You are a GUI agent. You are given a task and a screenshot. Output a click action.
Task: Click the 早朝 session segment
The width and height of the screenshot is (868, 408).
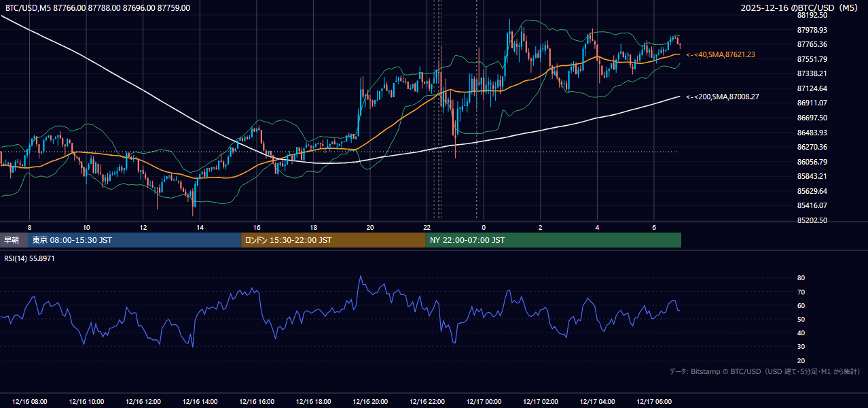[x=14, y=240]
